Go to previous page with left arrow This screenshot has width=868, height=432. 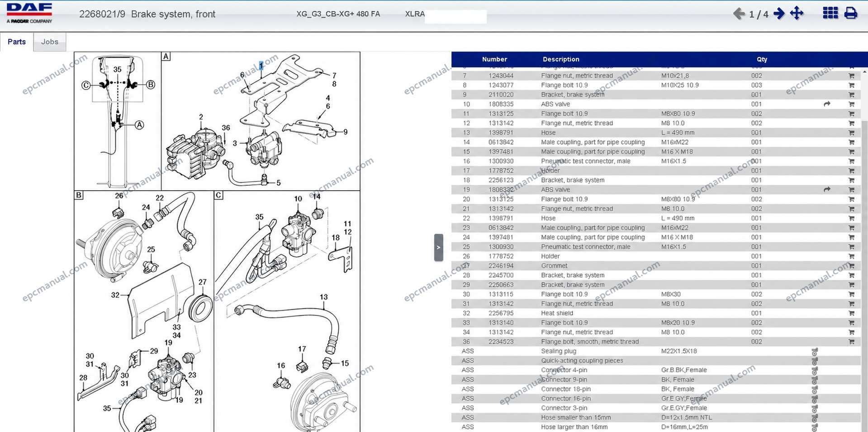[x=739, y=14]
